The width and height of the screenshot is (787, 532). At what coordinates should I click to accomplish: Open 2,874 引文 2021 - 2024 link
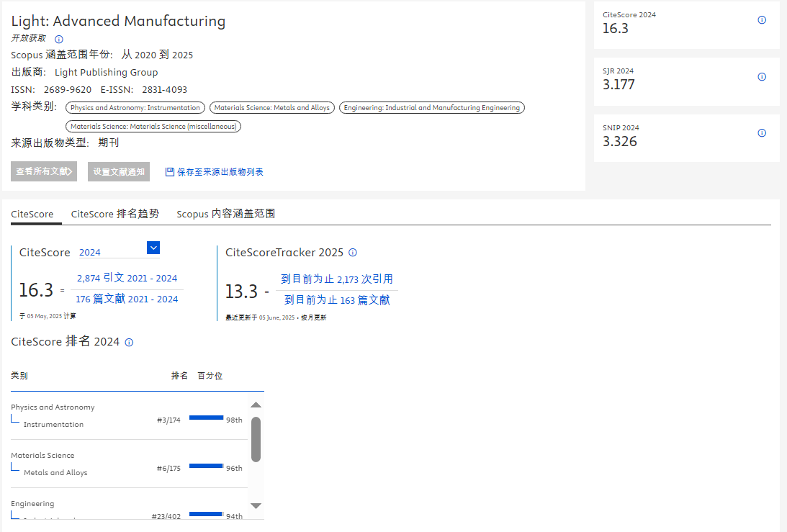point(127,279)
